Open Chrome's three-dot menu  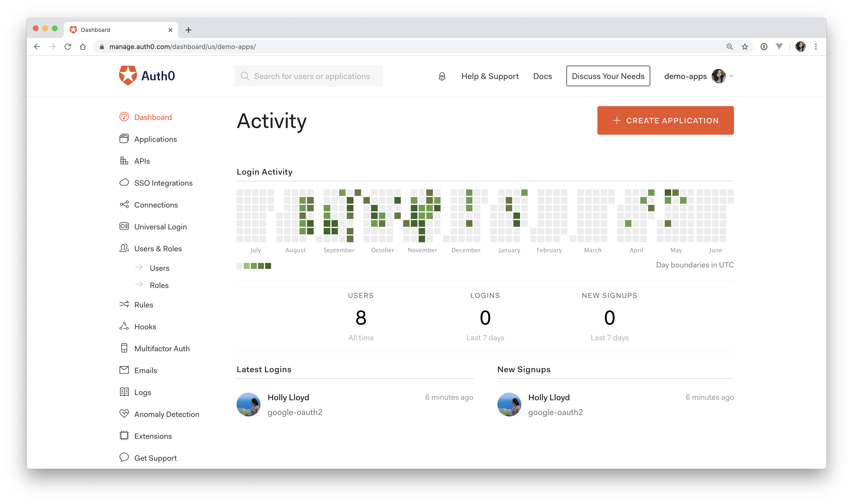[816, 47]
